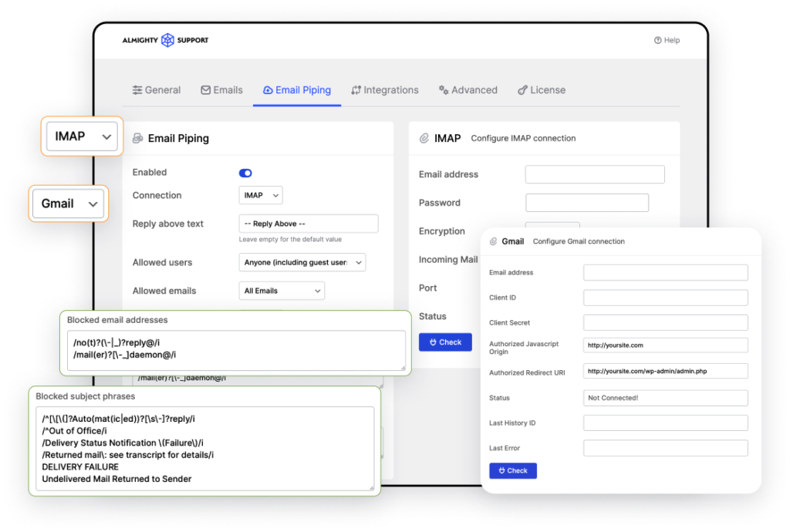
Task: Click the General tab sliders icon
Action: click(x=137, y=90)
